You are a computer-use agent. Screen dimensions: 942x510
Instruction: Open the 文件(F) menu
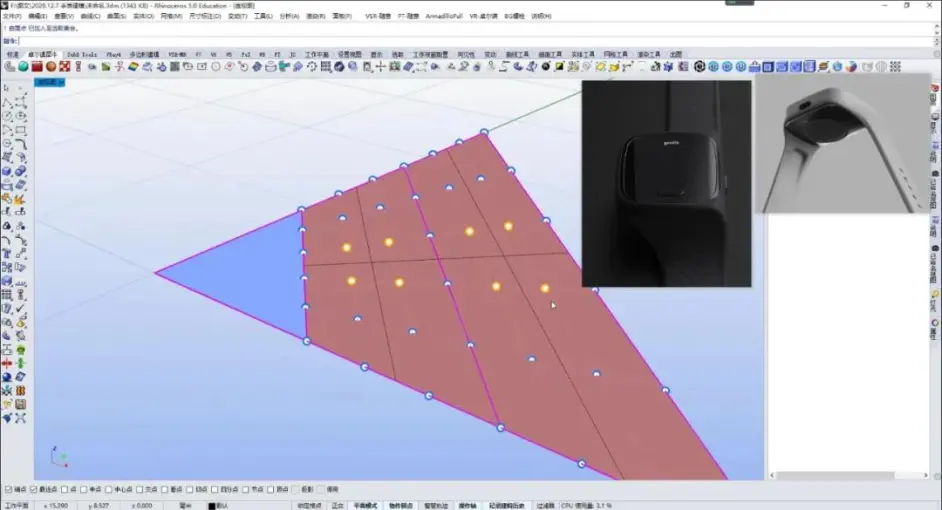tap(11, 16)
